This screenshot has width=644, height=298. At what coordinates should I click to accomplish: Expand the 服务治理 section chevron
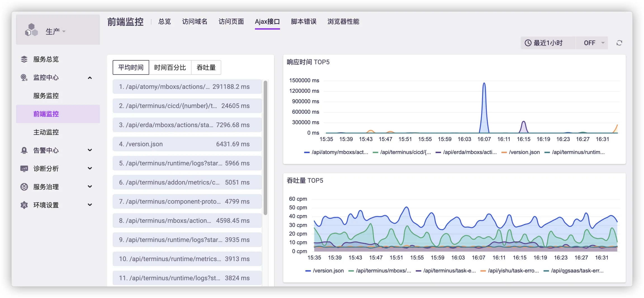click(90, 187)
